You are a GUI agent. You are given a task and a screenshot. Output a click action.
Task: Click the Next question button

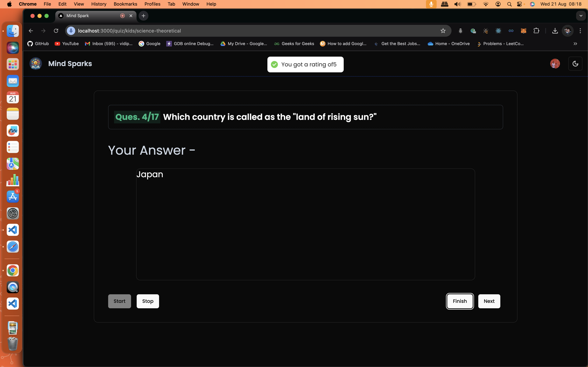click(489, 301)
